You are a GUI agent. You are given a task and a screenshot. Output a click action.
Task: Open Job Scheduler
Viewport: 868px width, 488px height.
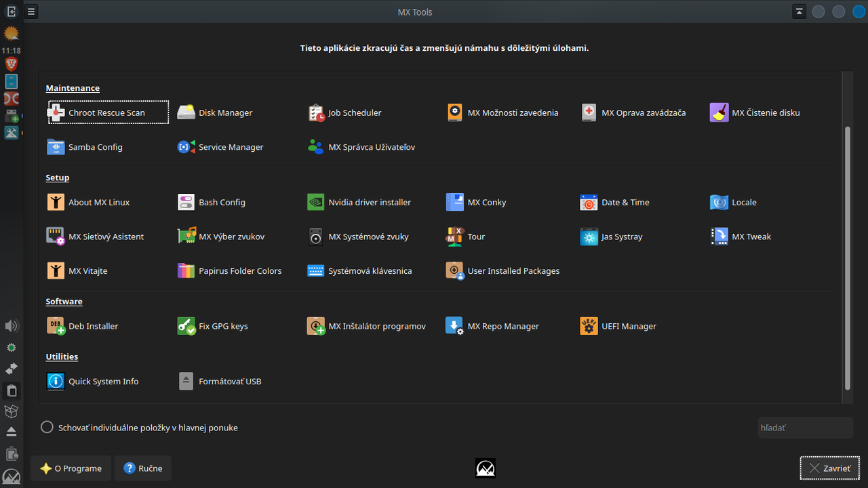tap(344, 113)
